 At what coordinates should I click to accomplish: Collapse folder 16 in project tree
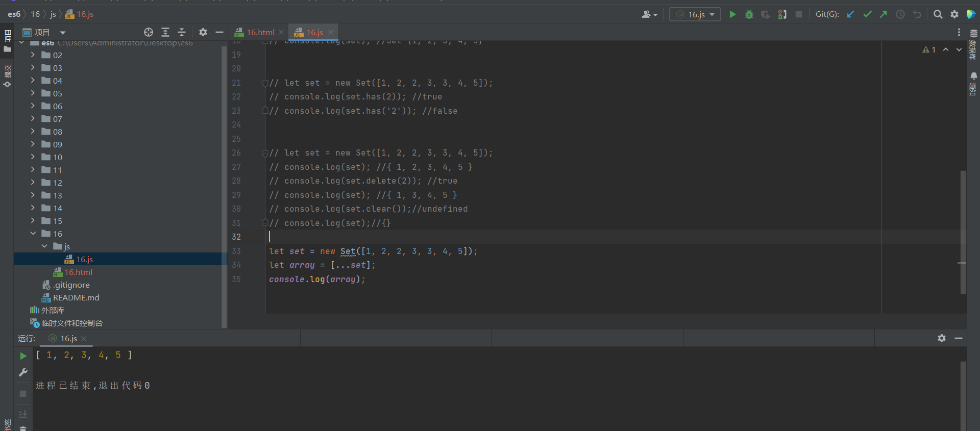33,233
